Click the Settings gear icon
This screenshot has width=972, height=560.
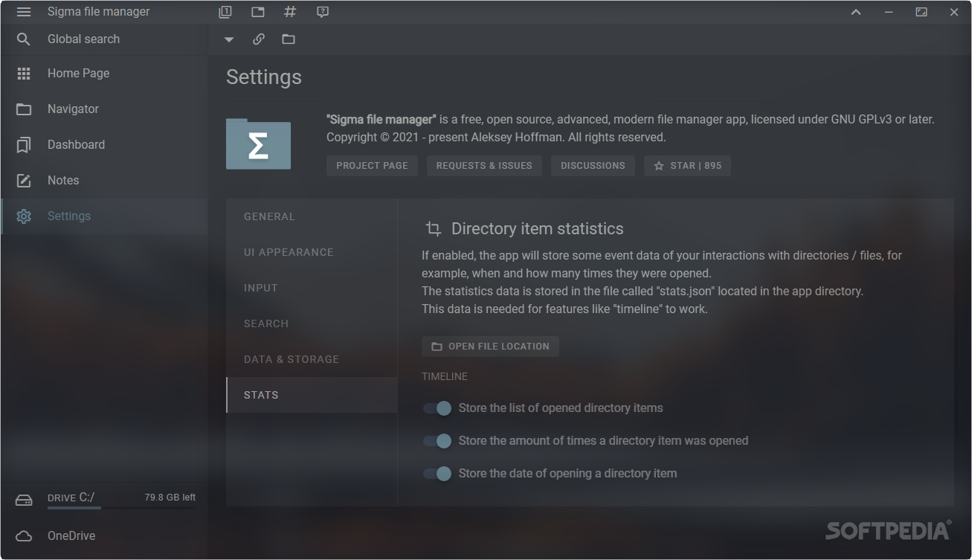tap(24, 216)
